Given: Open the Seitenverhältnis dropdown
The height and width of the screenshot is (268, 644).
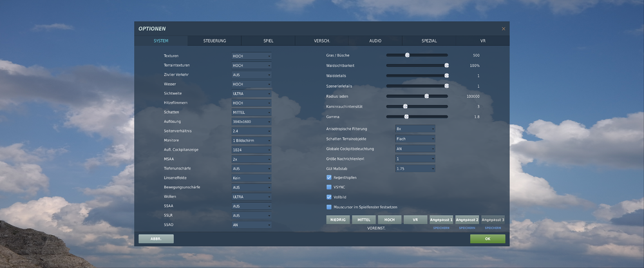Looking at the screenshot, I should [251, 131].
